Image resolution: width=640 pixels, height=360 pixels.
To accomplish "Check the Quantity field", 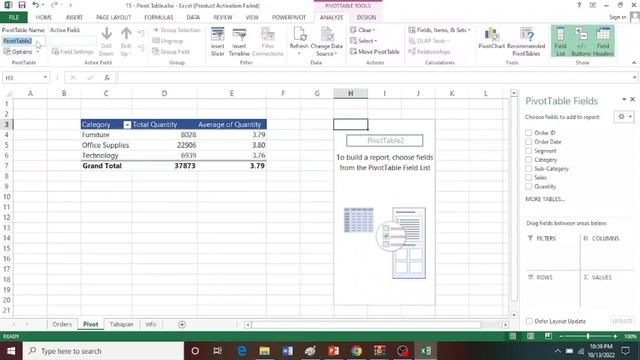I will point(529,187).
